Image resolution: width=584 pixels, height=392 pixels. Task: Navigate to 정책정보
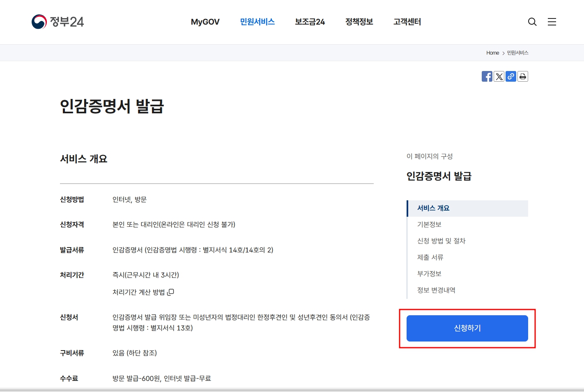click(359, 22)
